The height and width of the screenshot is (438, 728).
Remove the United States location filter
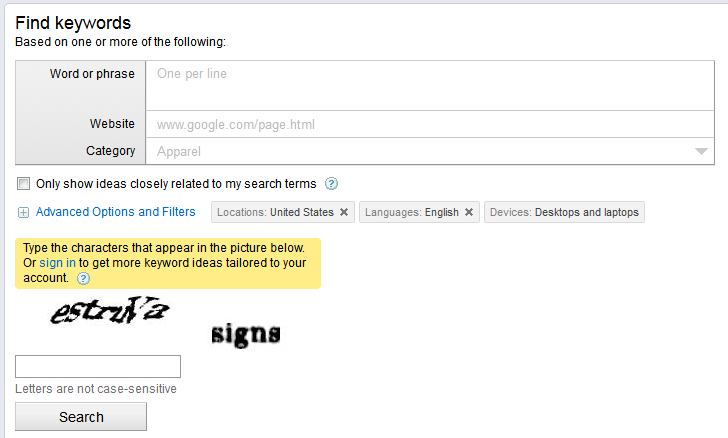344,212
